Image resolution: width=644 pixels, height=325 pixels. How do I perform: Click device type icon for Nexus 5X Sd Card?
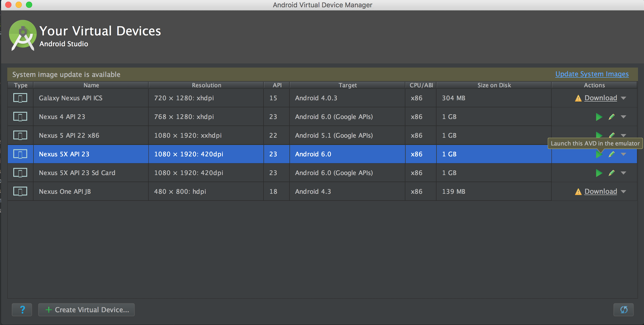[x=20, y=173]
